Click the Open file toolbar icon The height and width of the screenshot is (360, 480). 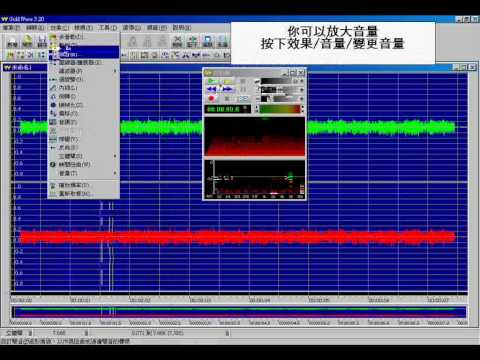(27, 41)
